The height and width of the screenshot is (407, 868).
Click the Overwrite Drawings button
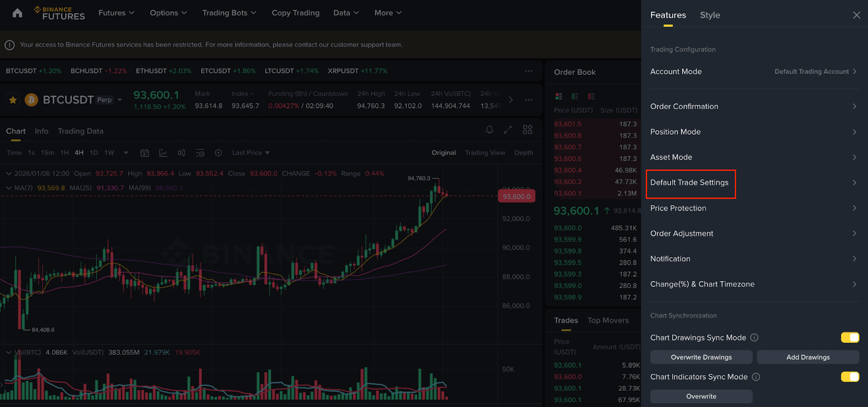pos(701,357)
